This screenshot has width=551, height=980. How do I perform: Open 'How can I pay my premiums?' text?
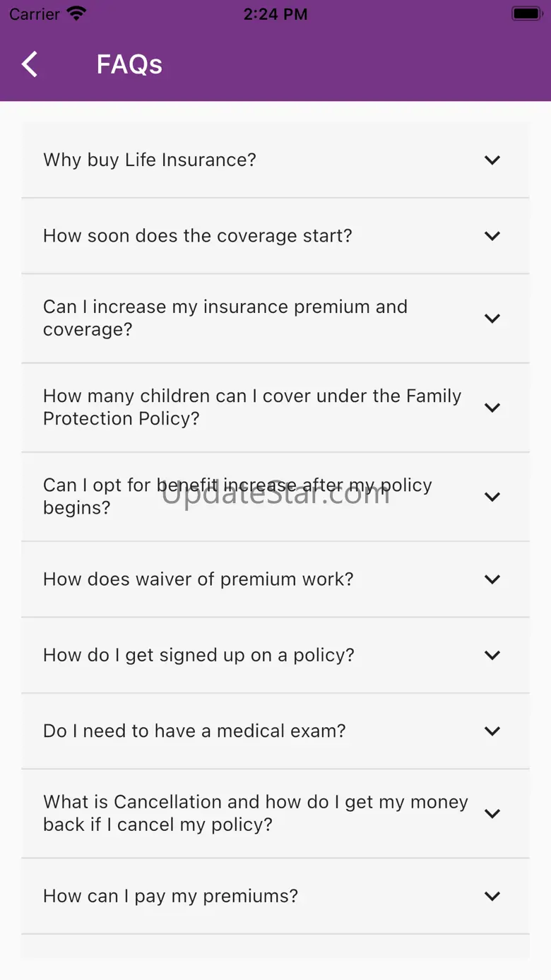coord(171,896)
